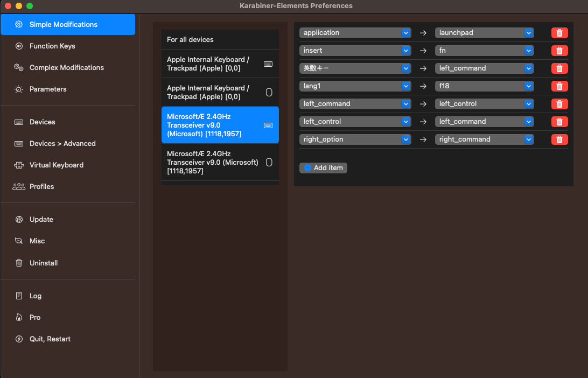
Task: Remove the lang1 to f18 mapping
Action: point(559,86)
